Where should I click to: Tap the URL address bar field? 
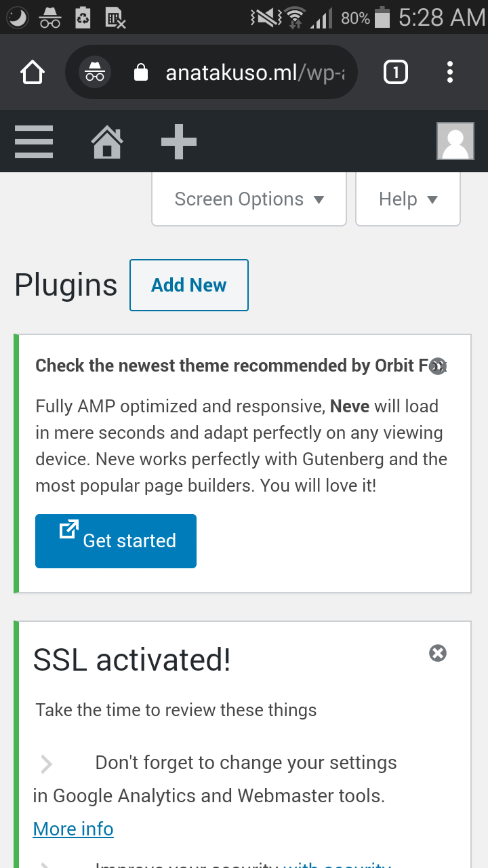click(254, 73)
